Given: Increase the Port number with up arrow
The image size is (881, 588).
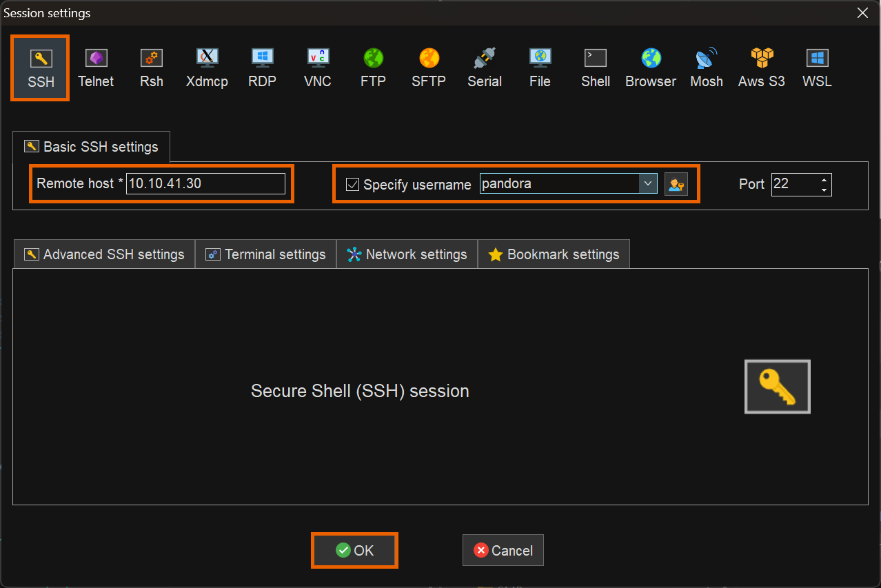Looking at the screenshot, I should pyautogui.click(x=824, y=180).
